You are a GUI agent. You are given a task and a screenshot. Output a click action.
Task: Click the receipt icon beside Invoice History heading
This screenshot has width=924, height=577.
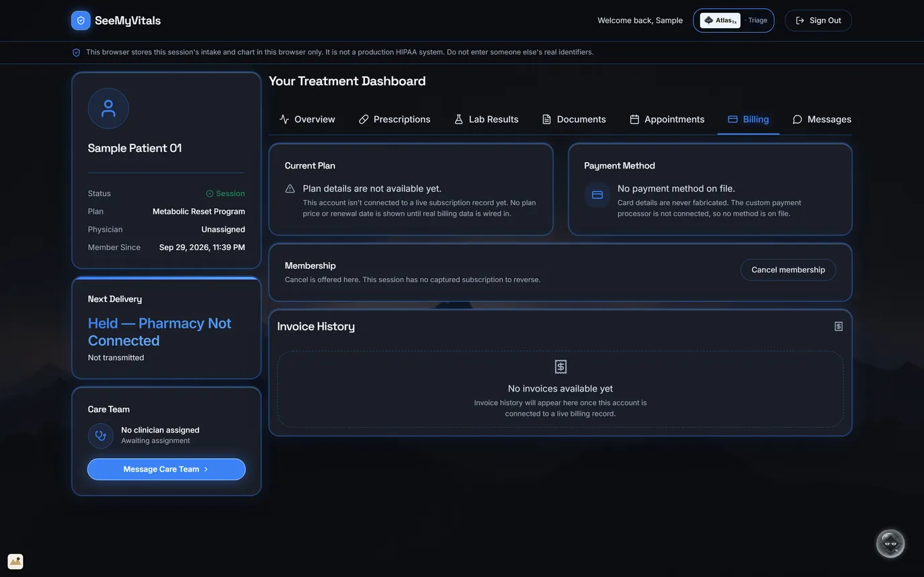coord(839,326)
